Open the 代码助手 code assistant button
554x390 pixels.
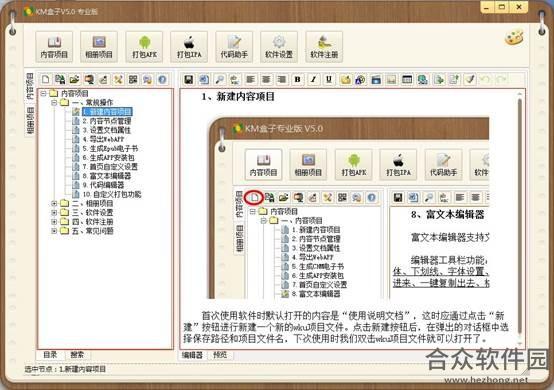[234, 47]
